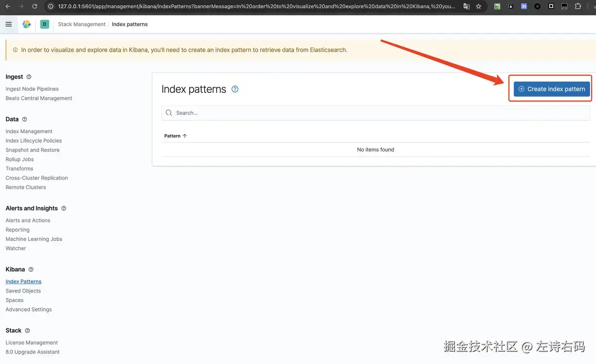
Task: Open License Management
Action: (32, 343)
